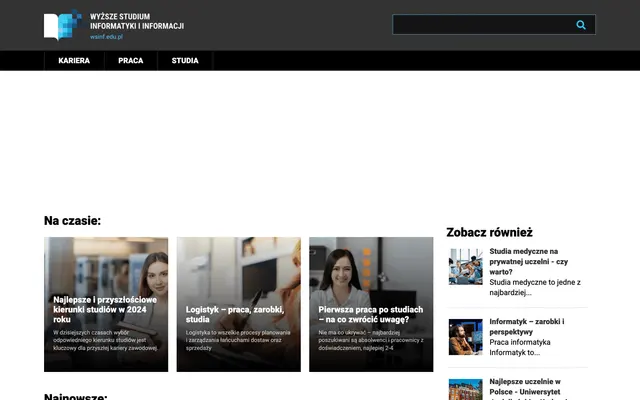The image size is (640, 400).
Task: Click thumbnail for Najlepsze uczelnie w Polsce
Action: point(465,389)
